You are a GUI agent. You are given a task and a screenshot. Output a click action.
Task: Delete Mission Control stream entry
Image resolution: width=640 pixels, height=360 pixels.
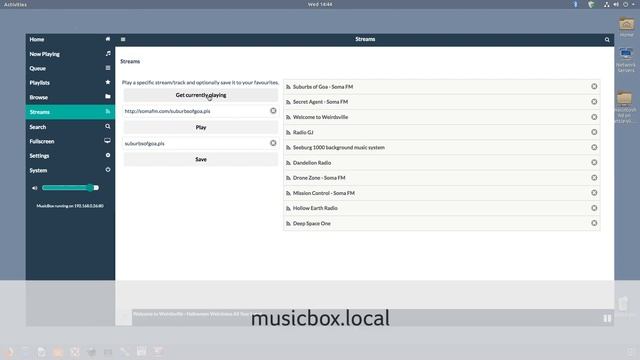click(x=594, y=193)
